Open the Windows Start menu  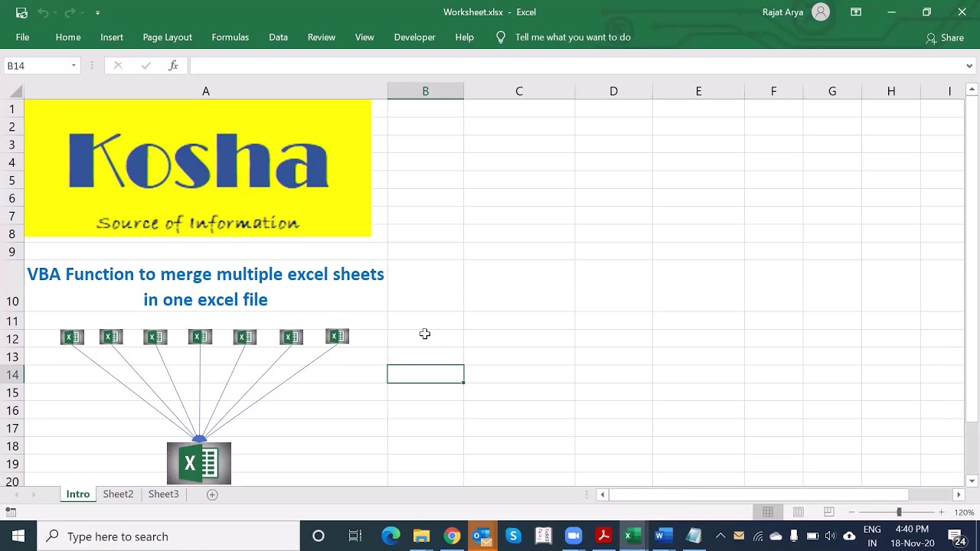coord(18,536)
